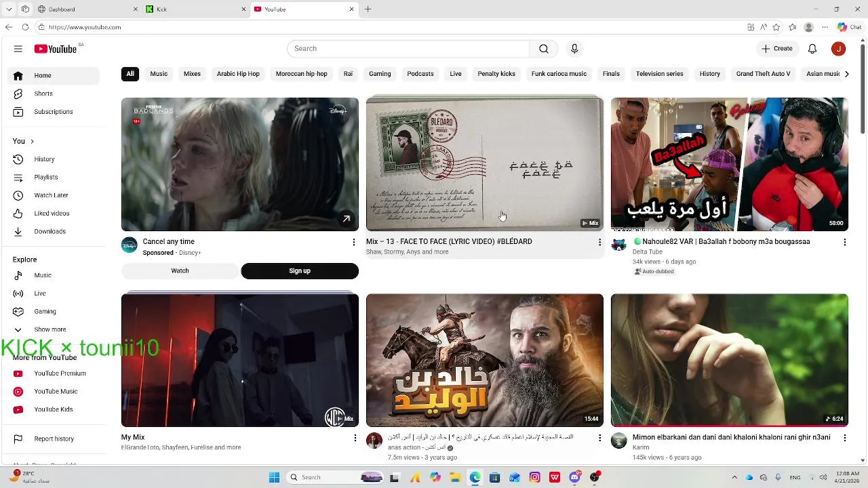Open Playlists in the sidebar
Screen dimensions: 868x488
(x=54, y=178)
